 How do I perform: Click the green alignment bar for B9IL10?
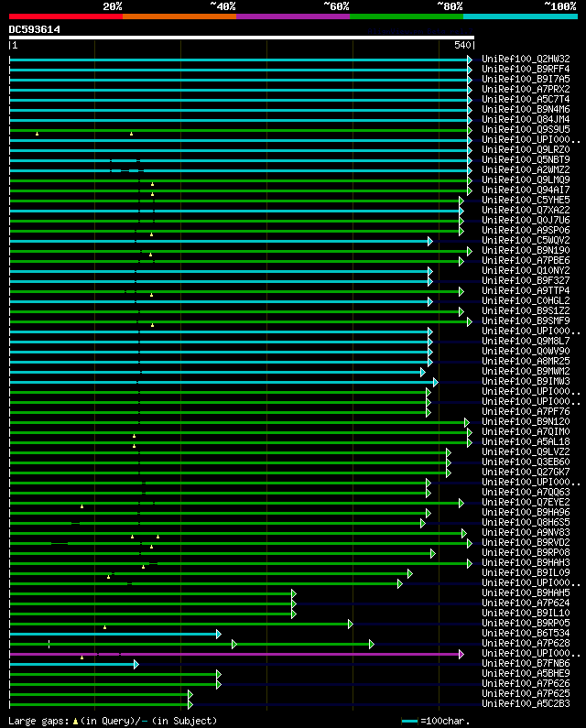[151, 614]
